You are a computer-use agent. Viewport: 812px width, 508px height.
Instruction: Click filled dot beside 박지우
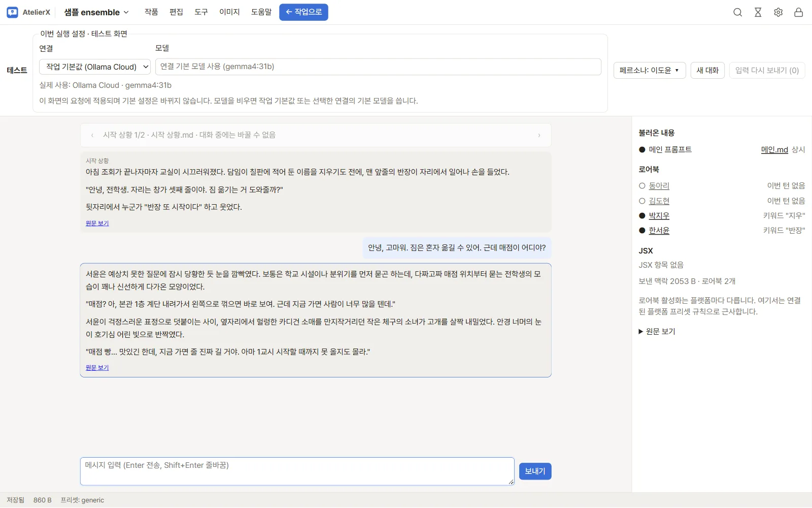click(642, 216)
